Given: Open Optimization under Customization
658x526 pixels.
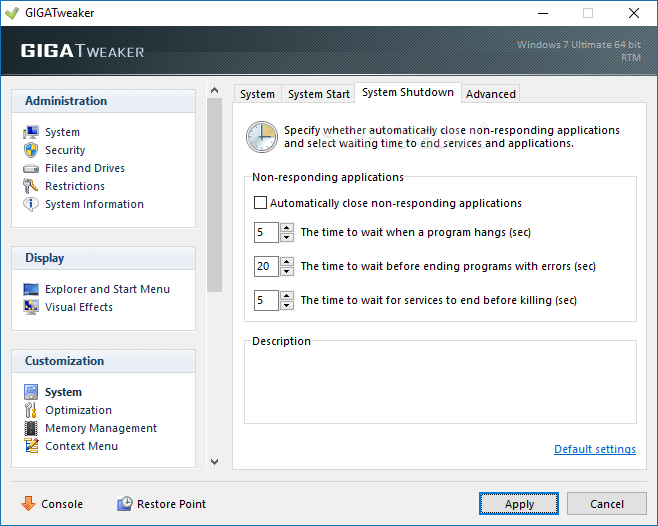Looking at the screenshot, I should [x=78, y=410].
